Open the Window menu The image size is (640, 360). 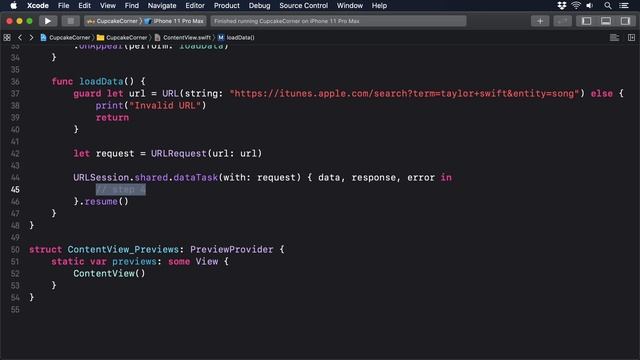(x=350, y=6)
